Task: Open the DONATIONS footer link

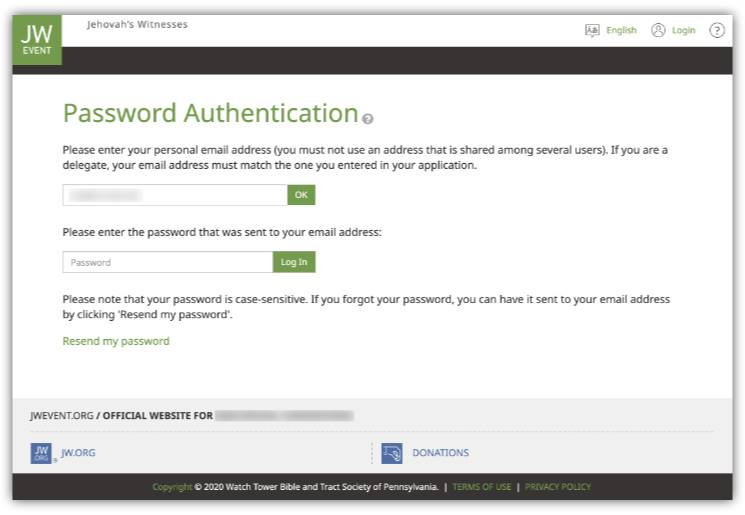Action: [x=440, y=453]
